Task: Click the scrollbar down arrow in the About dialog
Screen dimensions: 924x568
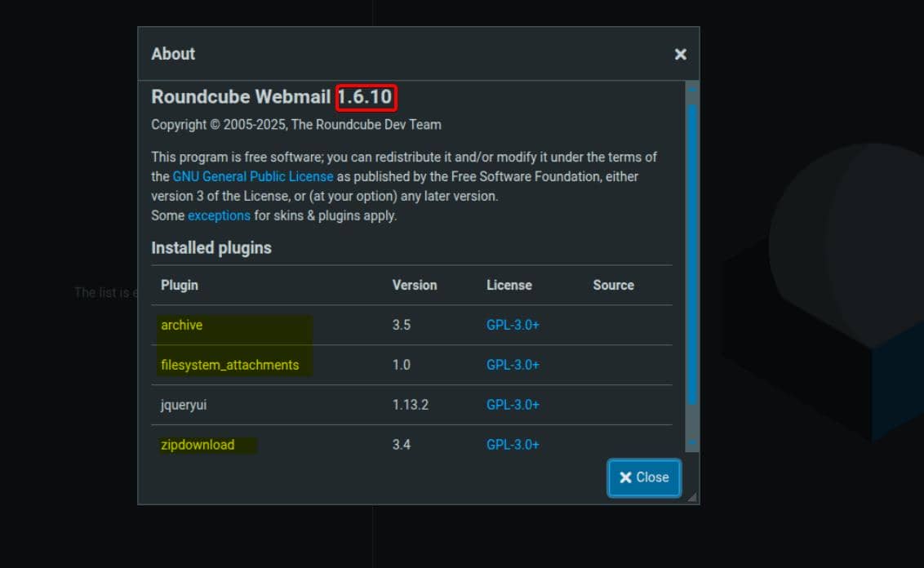Action: click(x=692, y=442)
